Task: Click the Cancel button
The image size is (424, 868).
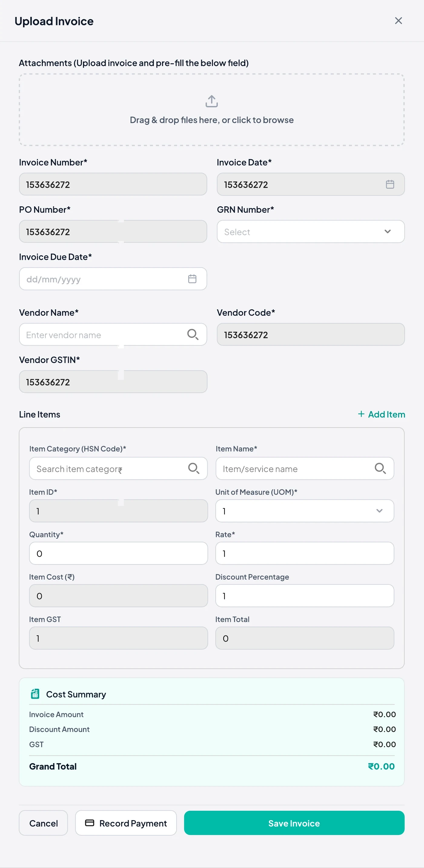Action: click(43, 823)
